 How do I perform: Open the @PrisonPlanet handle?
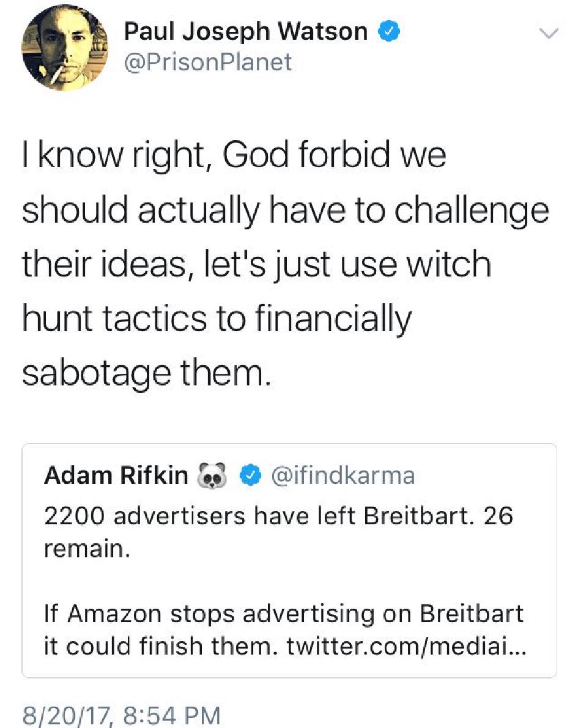point(208,62)
